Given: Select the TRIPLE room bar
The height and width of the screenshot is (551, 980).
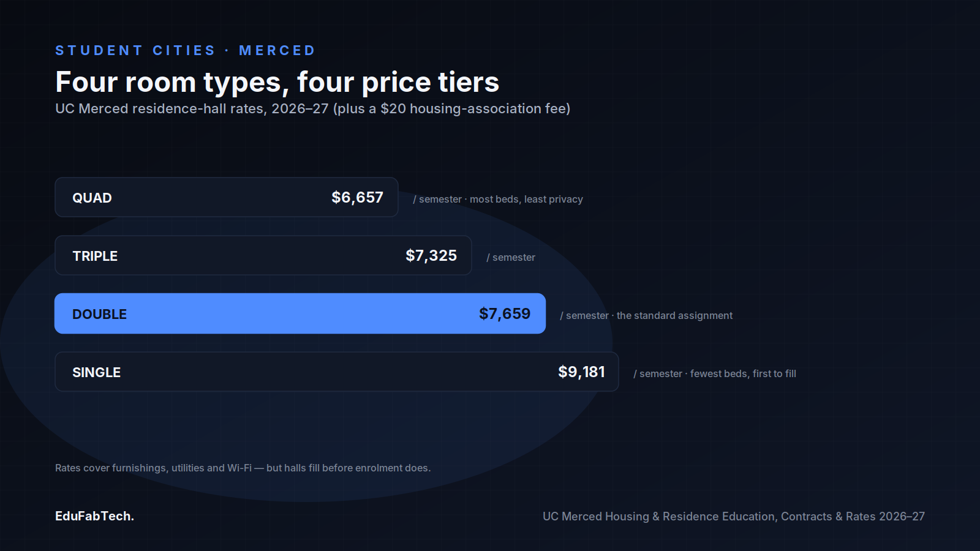Looking at the screenshot, I should tap(263, 255).
